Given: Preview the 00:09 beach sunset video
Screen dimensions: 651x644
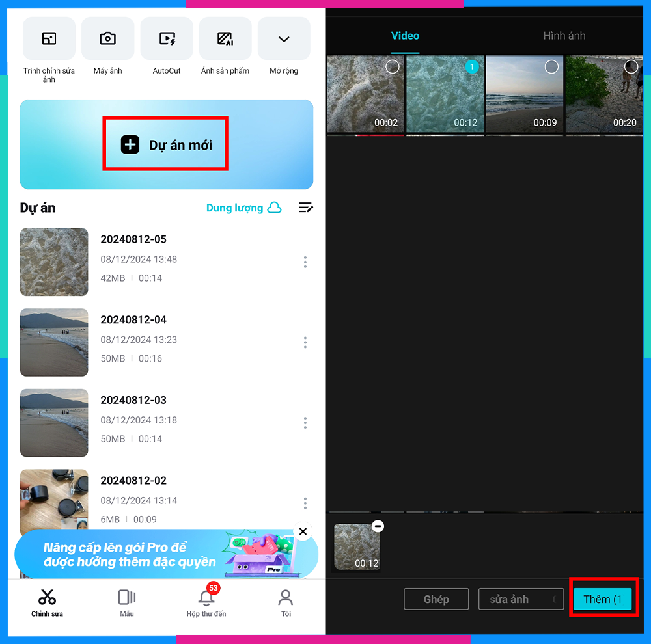Looking at the screenshot, I should (x=524, y=94).
